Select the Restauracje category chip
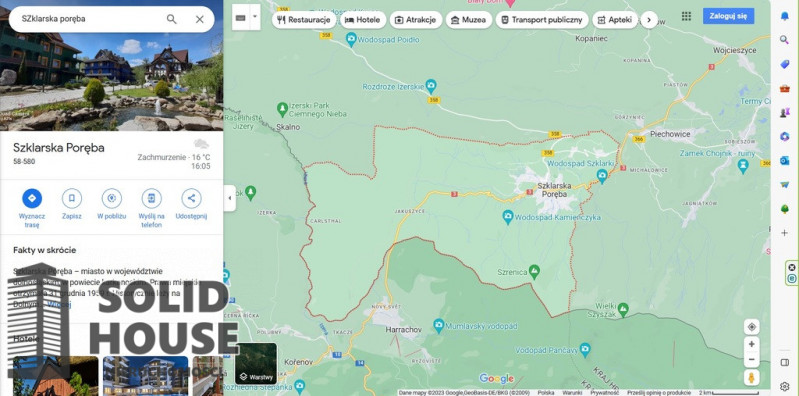799x396 pixels. coord(304,20)
